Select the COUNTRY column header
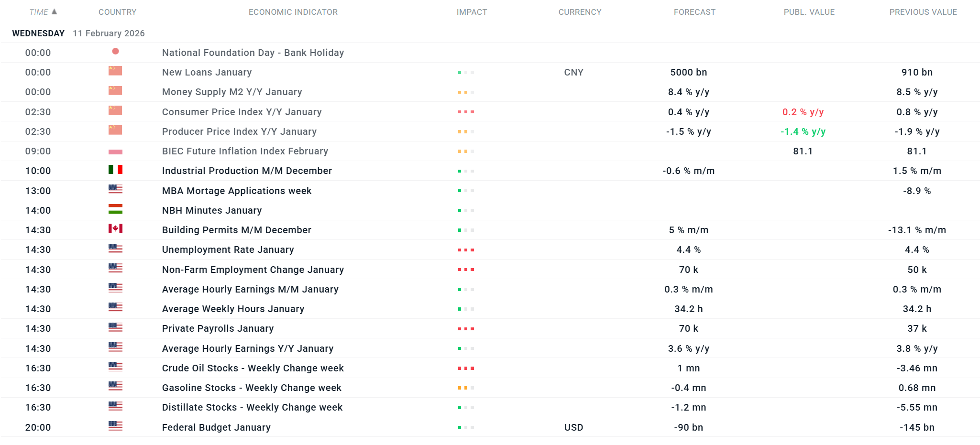Viewport: 980px width, 445px height. (x=117, y=12)
